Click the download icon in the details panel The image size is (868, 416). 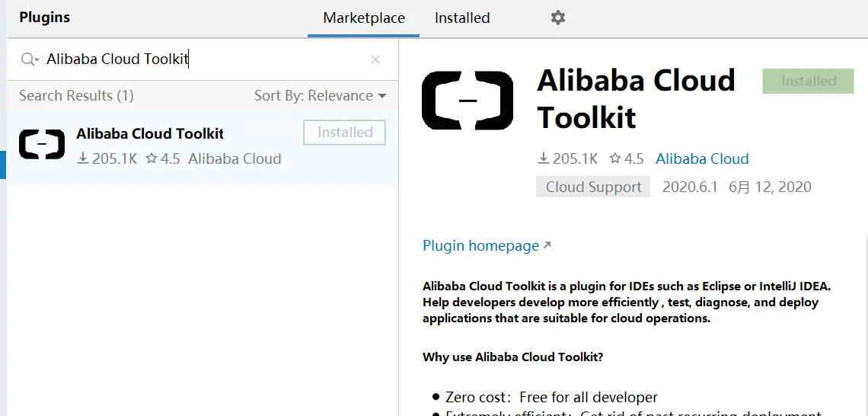pyautogui.click(x=543, y=158)
